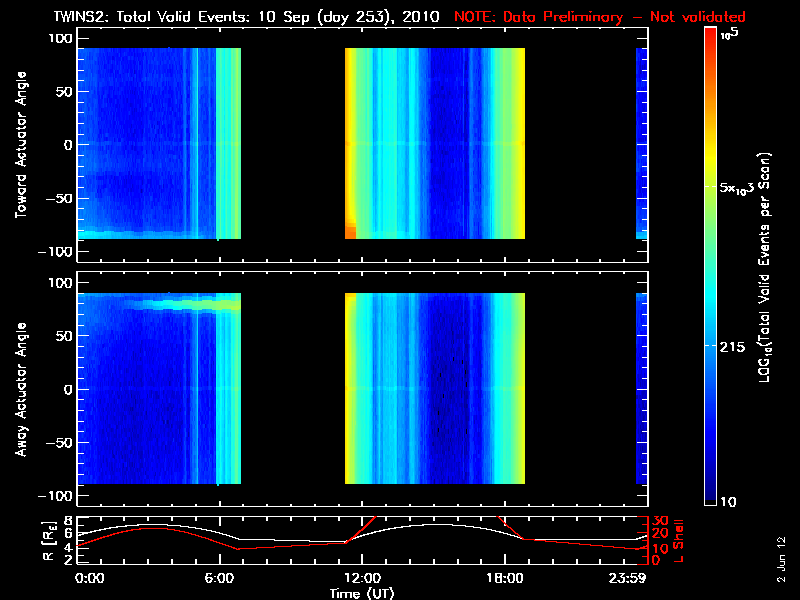
Task: Click the '18:00' time tick label
Action: [505, 578]
